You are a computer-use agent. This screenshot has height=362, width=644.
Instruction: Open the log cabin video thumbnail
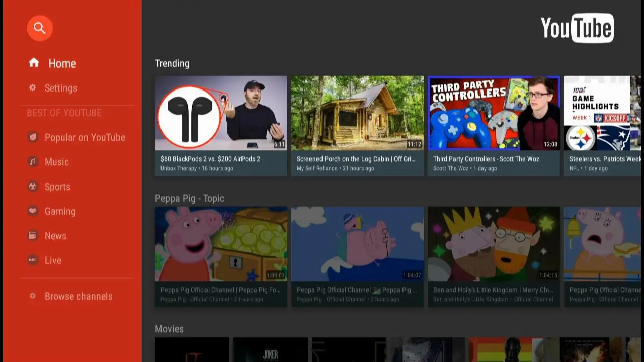(358, 113)
